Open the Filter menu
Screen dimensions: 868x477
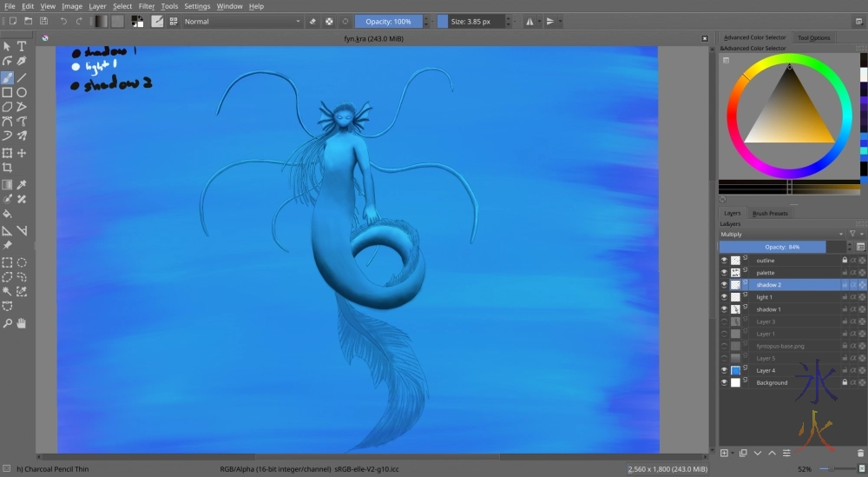pyautogui.click(x=147, y=6)
